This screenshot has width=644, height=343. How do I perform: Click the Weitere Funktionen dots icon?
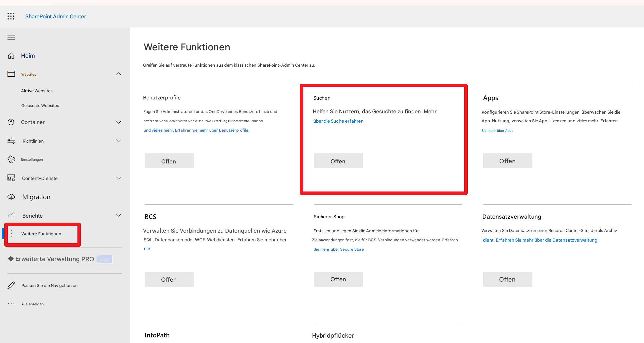11,234
